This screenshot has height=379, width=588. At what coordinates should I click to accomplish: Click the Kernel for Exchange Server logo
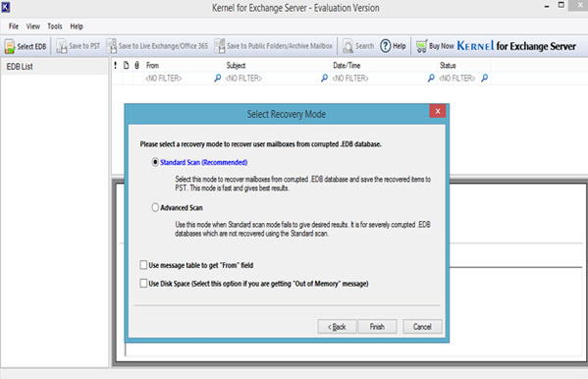[x=516, y=46]
